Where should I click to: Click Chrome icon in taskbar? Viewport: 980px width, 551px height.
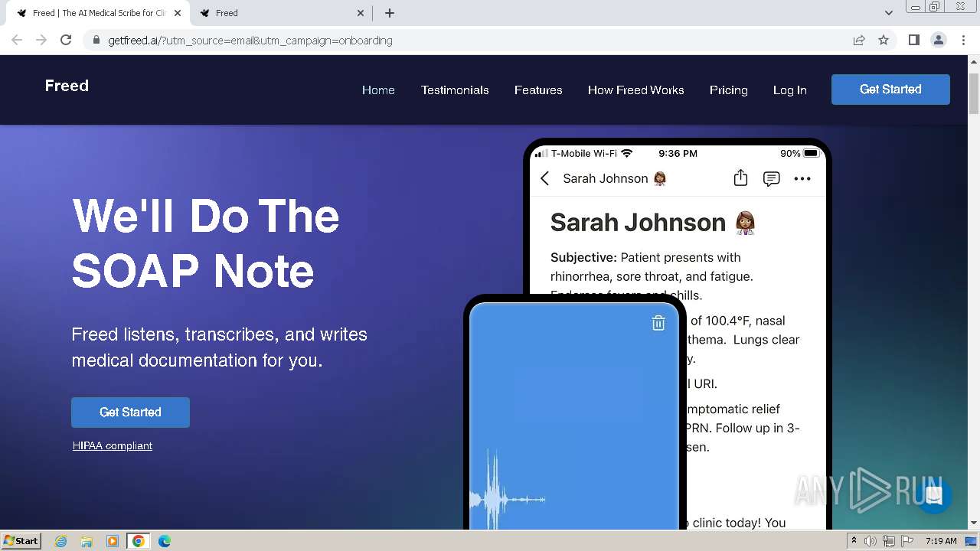tap(139, 541)
